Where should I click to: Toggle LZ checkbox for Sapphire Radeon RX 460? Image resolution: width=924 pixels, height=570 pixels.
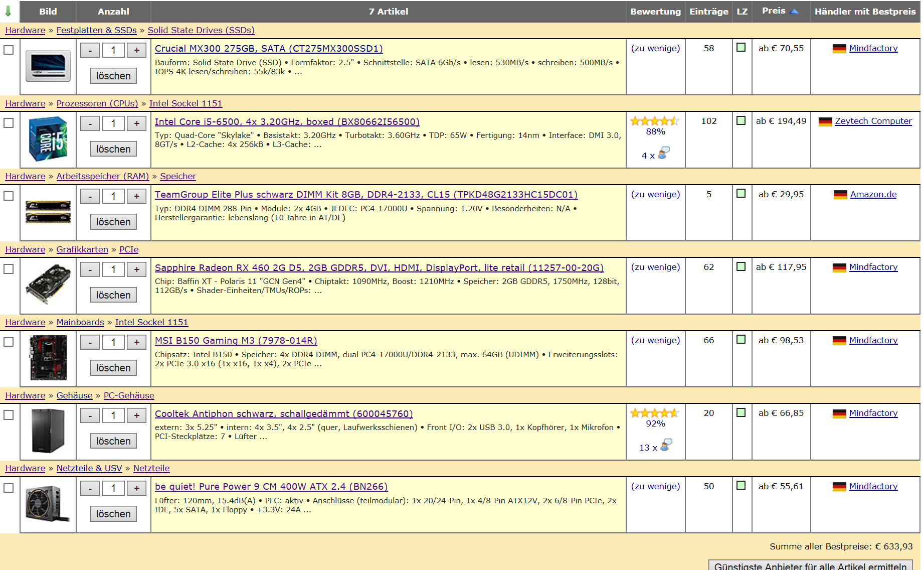coord(741,266)
